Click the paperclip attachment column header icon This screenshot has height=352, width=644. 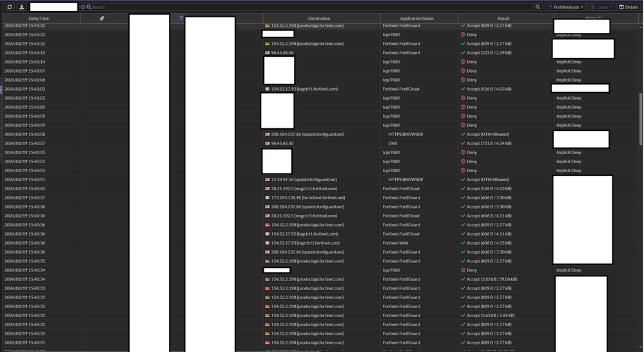(x=102, y=19)
